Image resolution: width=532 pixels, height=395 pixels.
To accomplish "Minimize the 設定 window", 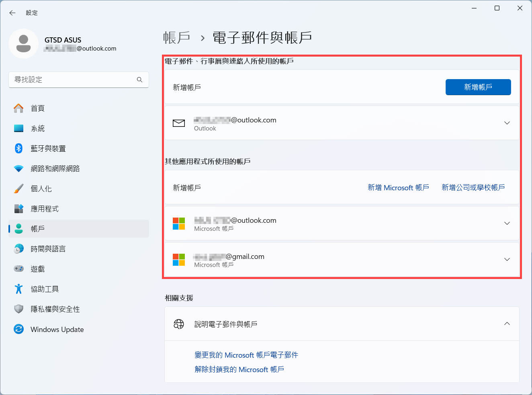I will pyautogui.click(x=474, y=8).
